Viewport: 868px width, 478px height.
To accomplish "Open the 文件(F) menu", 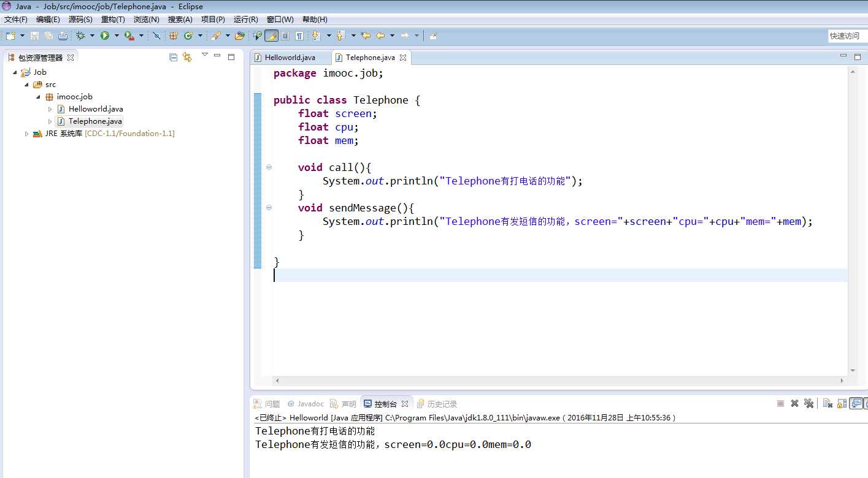I will click(16, 20).
